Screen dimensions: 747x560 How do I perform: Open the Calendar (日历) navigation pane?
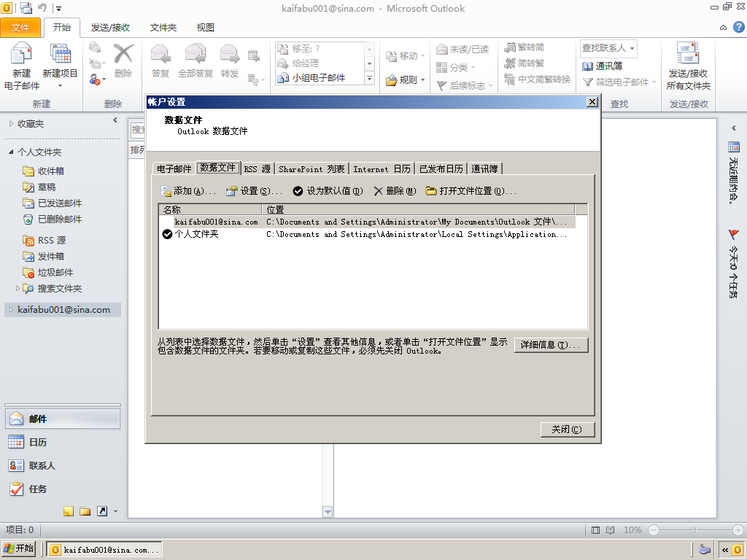click(x=63, y=443)
